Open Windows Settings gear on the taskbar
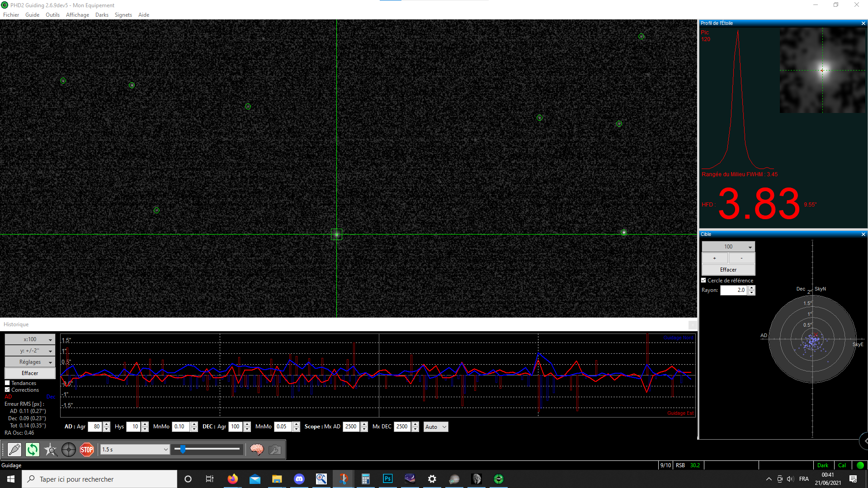 432,479
